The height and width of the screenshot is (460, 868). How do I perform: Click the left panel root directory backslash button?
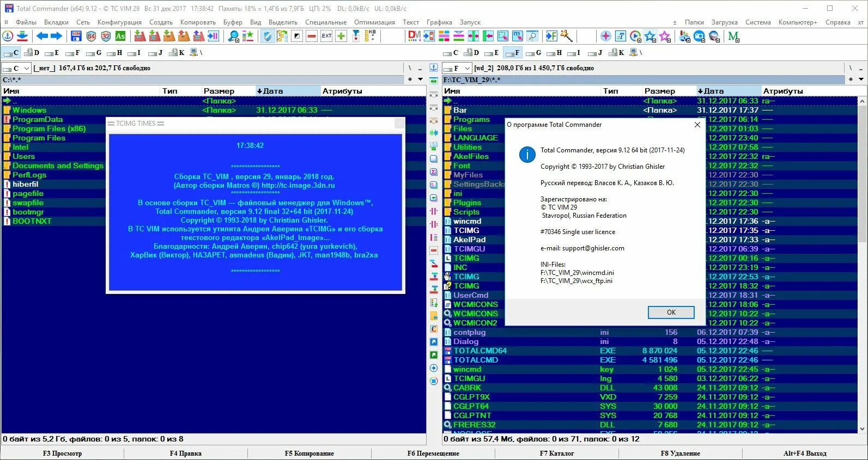coord(410,68)
